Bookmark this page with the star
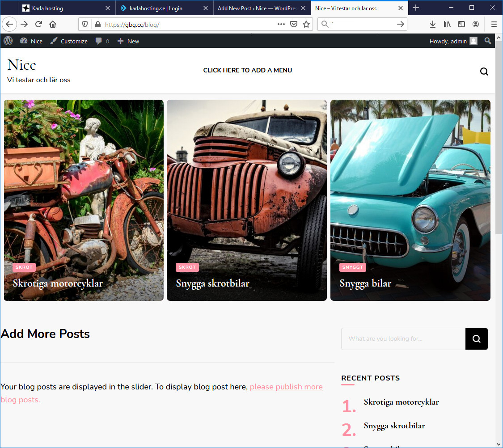The height and width of the screenshot is (448, 503). [306, 24]
